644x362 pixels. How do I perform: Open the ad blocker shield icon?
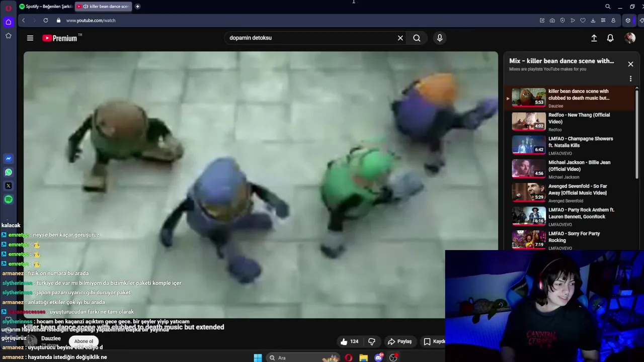click(x=562, y=20)
